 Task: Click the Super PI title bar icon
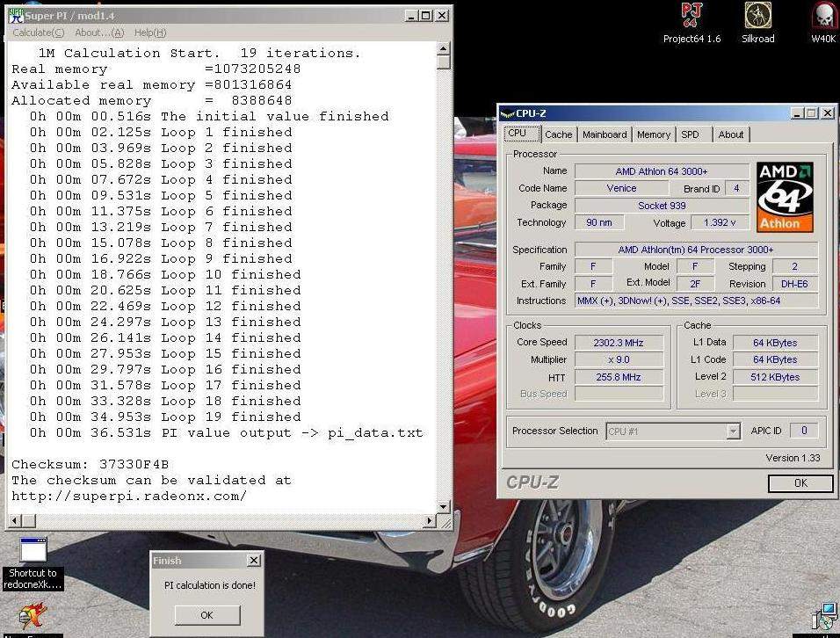16,16
